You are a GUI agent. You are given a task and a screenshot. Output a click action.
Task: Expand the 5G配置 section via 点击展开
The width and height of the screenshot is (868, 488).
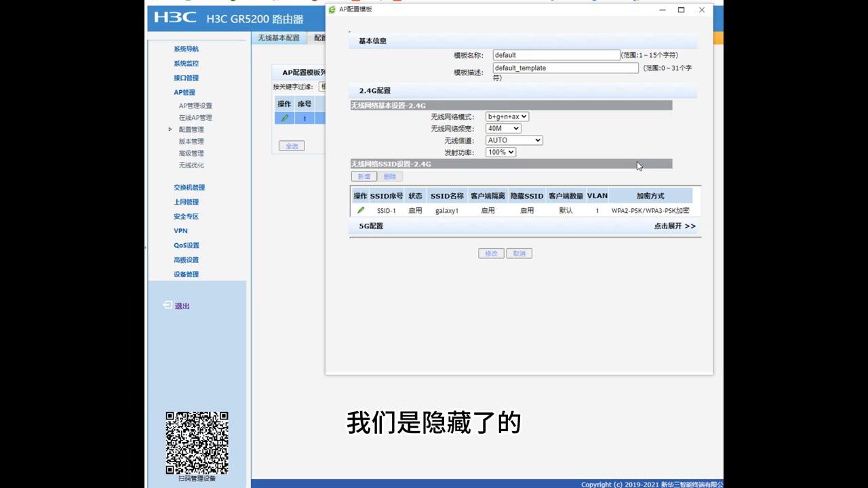click(x=674, y=226)
